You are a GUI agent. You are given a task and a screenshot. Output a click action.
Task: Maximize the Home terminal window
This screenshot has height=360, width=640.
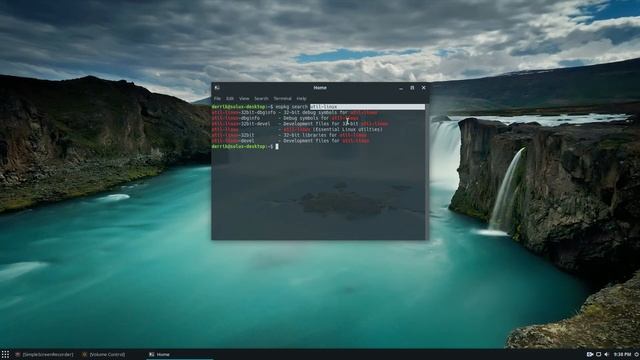tap(412, 88)
